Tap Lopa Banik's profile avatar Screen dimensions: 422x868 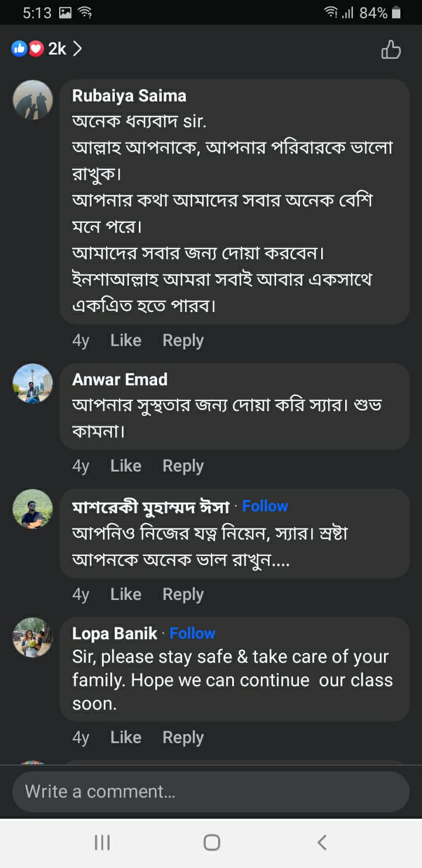[x=33, y=637]
